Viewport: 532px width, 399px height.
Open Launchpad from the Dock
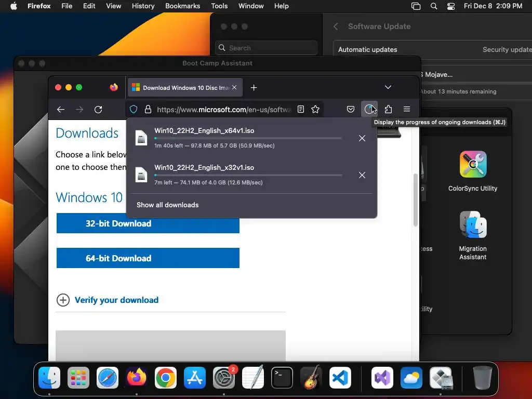click(78, 378)
